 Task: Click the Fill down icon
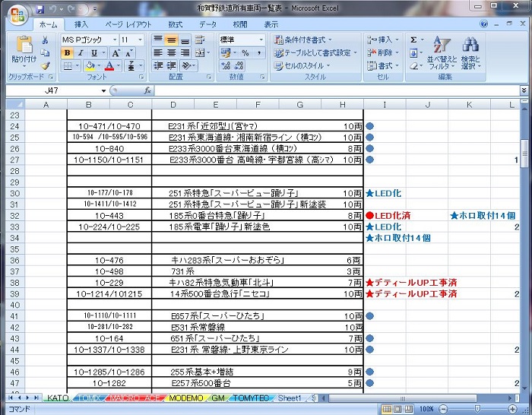(x=413, y=53)
